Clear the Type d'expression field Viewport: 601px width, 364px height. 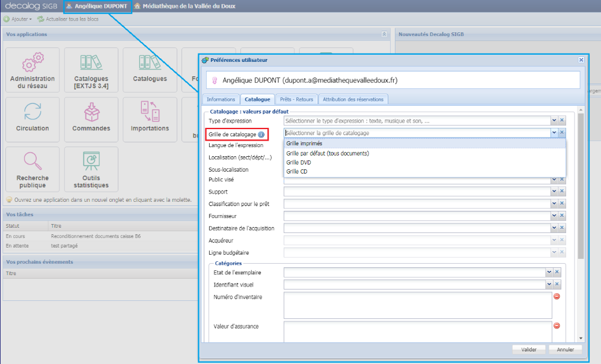[x=562, y=120]
